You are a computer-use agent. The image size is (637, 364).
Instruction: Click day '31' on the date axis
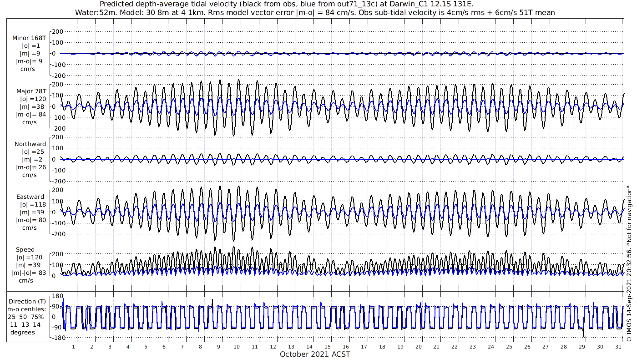[618, 347]
